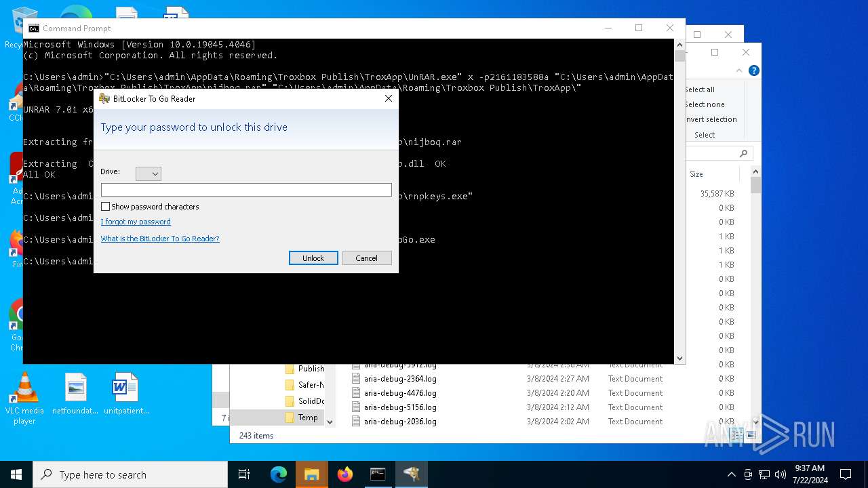Click the Unlock button

(x=313, y=258)
